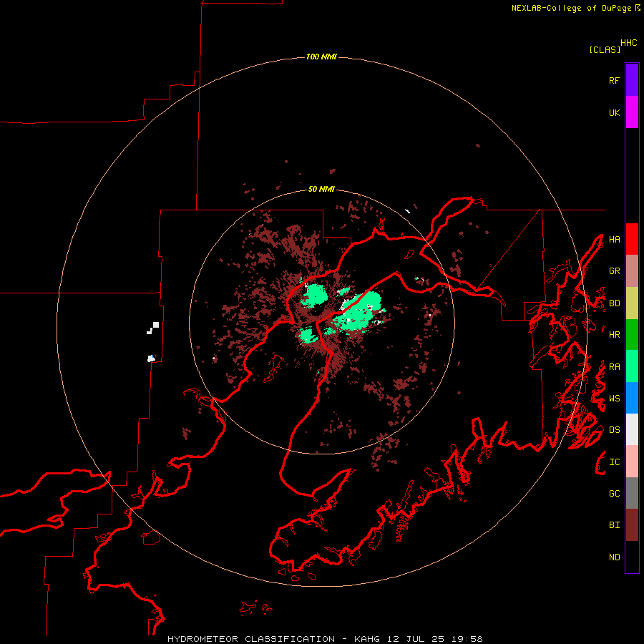Click the HR dark green legend swatch
Viewport: 644px width, 644px height.
632,334
